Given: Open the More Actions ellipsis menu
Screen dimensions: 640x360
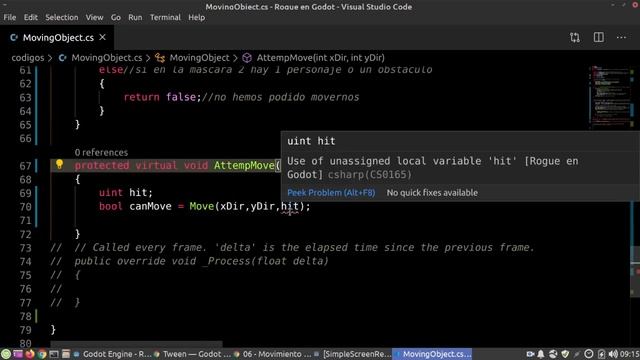Looking at the screenshot, I should (621, 38).
